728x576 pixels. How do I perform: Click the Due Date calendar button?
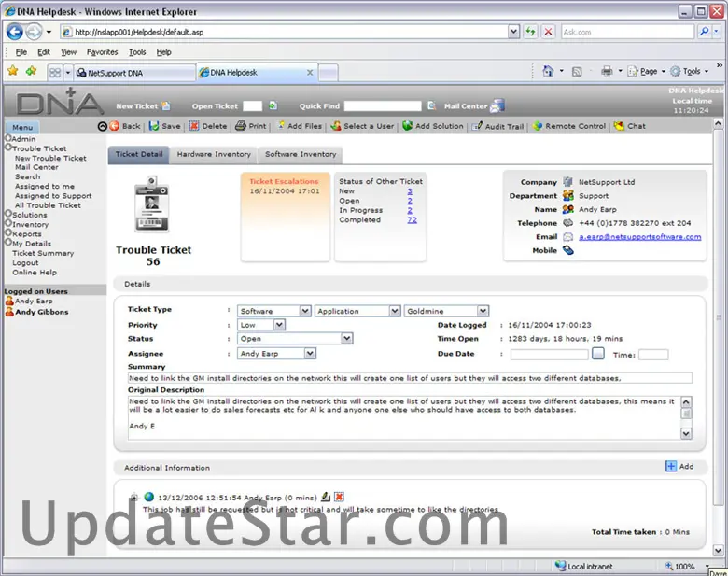click(598, 354)
